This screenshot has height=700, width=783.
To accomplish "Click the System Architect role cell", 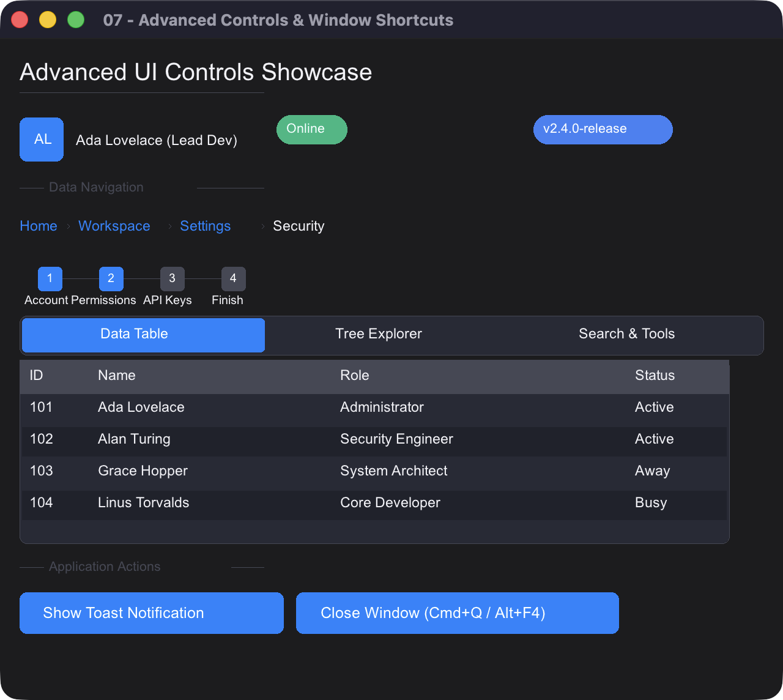I will 394,471.
